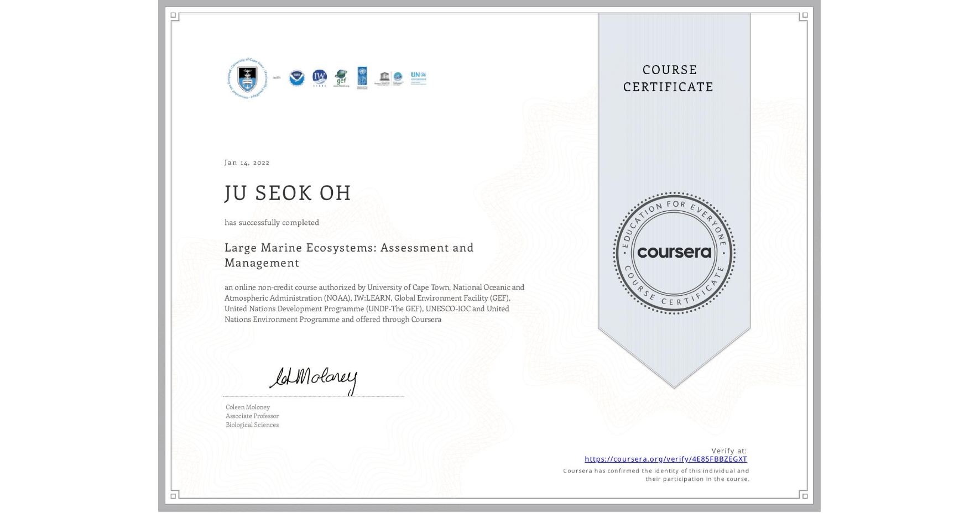Select the Associate Professor title text
Viewport: 980px width, 513px height.
(251, 415)
